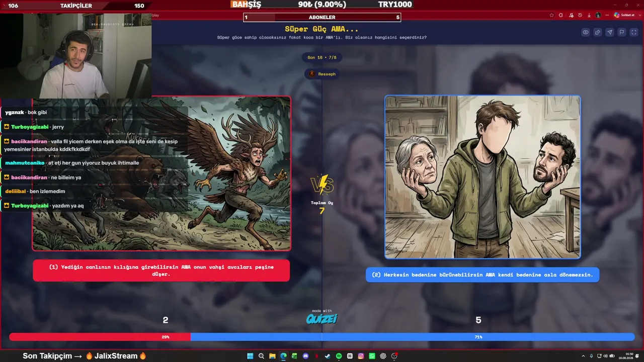The width and height of the screenshot is (644, 362).
Task: Click the TAKİPÇİLER follower counter label
Action: (76, 6)
